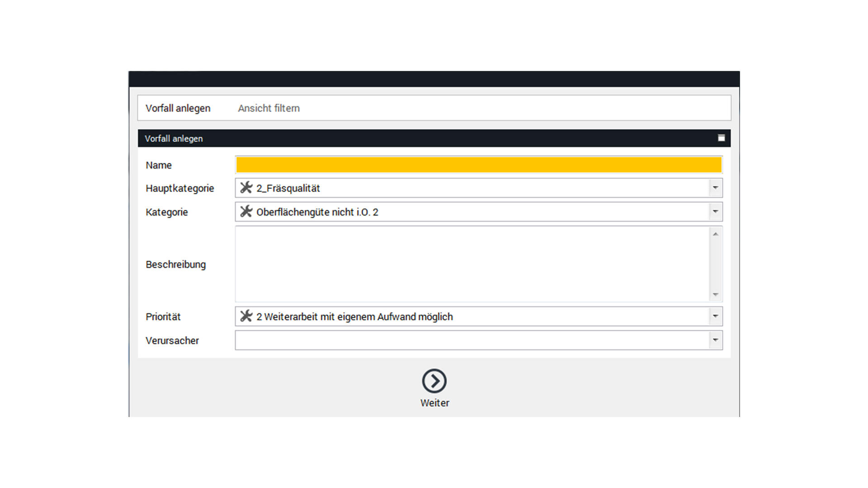Click the Vorfall anlegen panel header title
The height and width of the screenshot is (488, 868).
pyautogui.click(x=174, y=139)
